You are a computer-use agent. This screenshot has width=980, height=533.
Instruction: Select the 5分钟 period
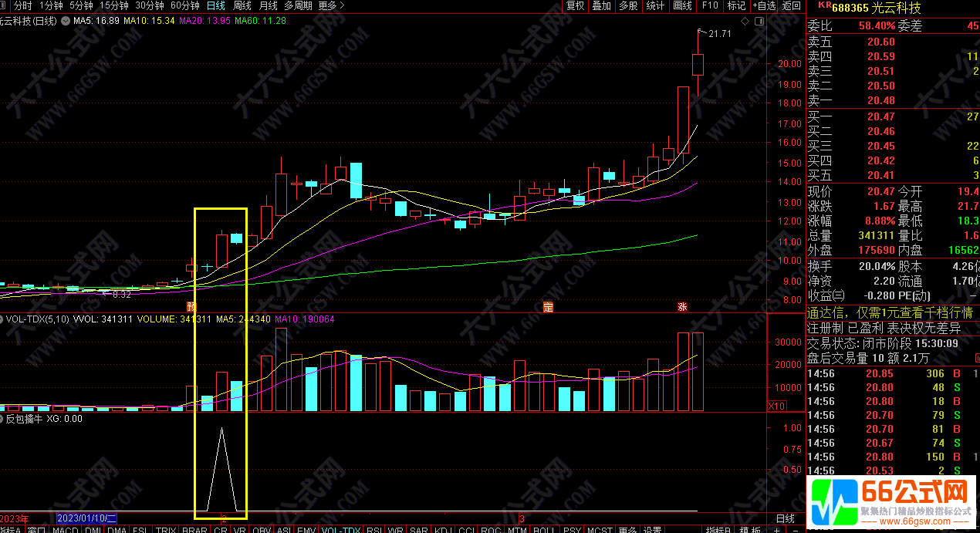(81, 5)
